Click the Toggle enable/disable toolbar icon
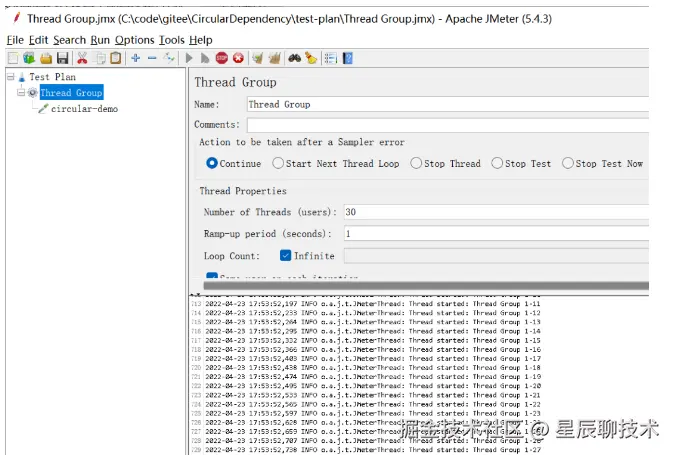The height and width of the screenshot is (455, 674). [x=169, y=58]
